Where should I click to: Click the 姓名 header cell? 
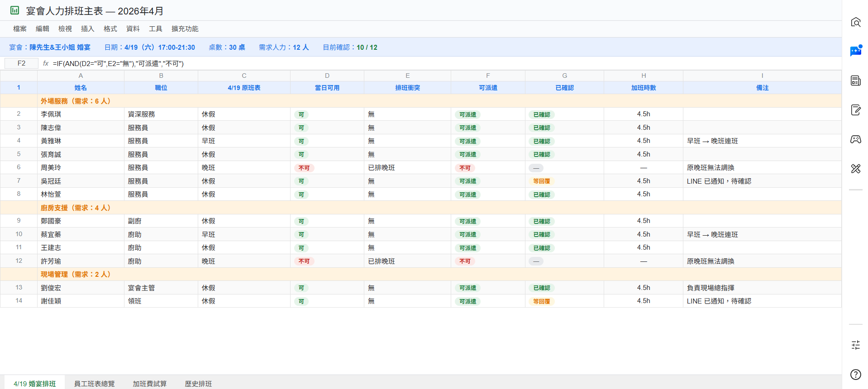point(81,88)
